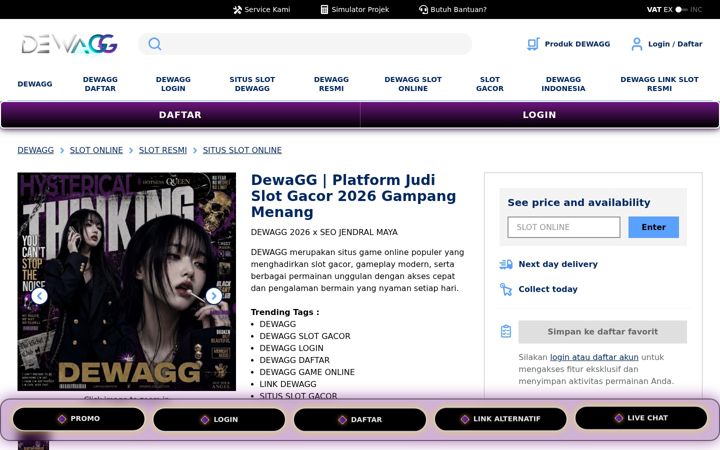
Task: Click the purple DAFTAR bar button
Action: tap(180, 115)
